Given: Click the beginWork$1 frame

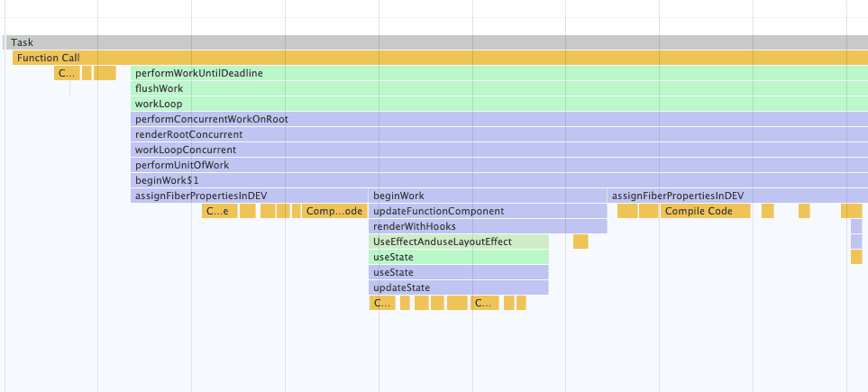Looking at the screenshot, I should pyautogui.click(x=496, y=180).
